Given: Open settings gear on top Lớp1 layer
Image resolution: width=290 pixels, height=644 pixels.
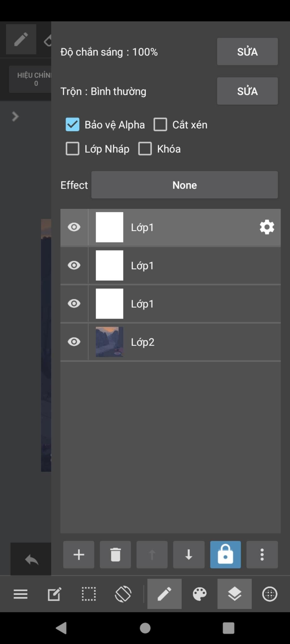Looking at the screenshot, I should (x=267, y=227).
